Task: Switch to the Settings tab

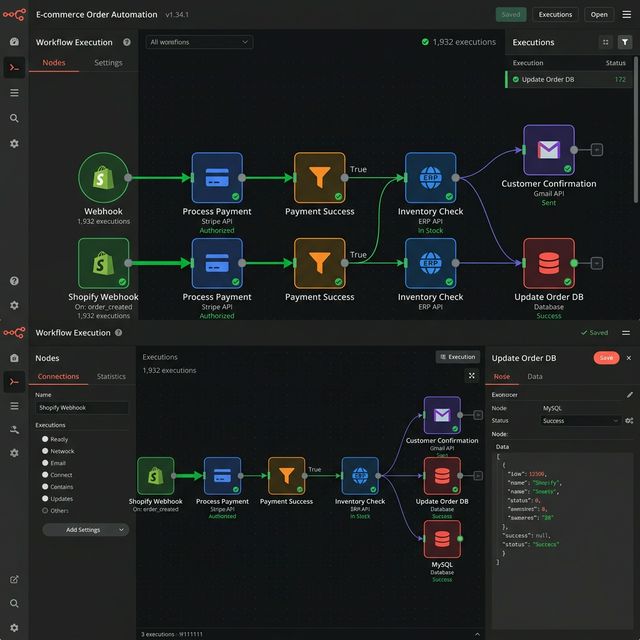Action: pos(108,62)
